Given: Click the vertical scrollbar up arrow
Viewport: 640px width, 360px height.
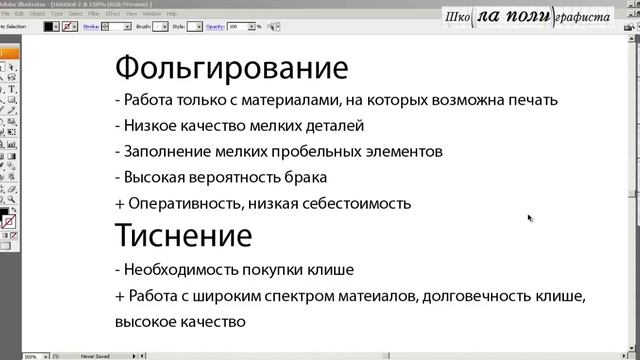Looking at the screenshot, I should [x=632, y=39].
